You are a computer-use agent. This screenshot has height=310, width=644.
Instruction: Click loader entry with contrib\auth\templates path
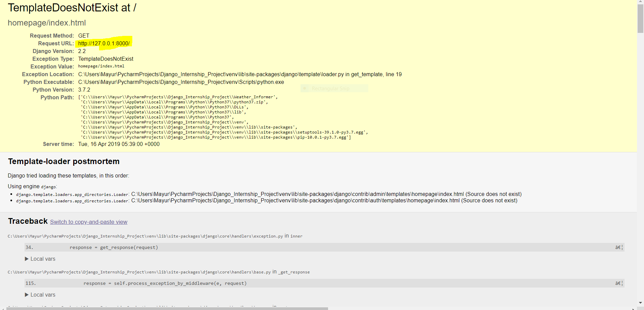click(267, 200)
